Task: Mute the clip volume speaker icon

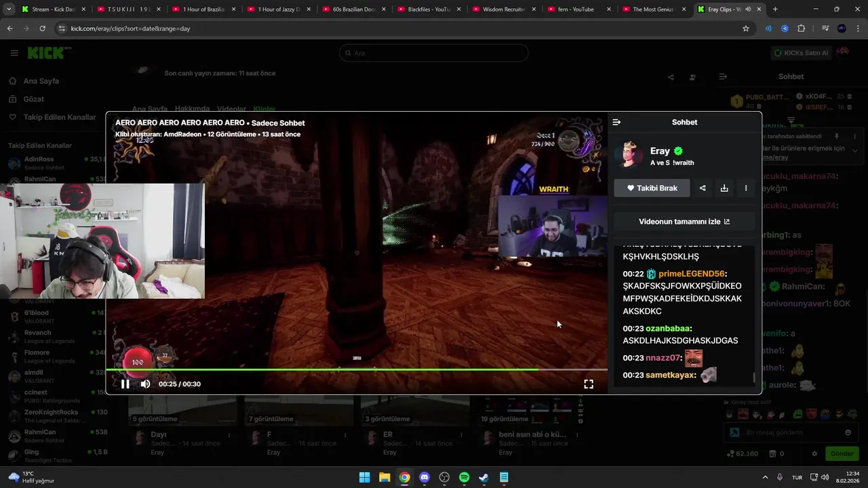Action: 145,384
